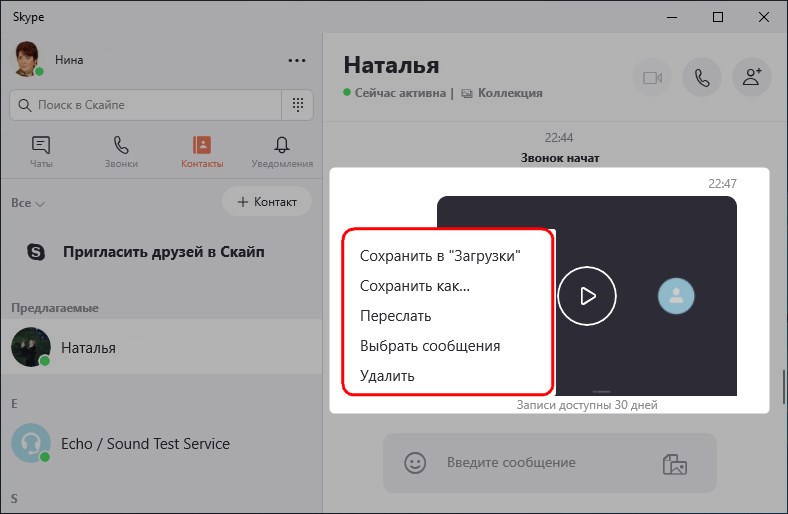Click the recording's blue participant avatar
This screenshot has width=788, height=514.
[676, 296]
